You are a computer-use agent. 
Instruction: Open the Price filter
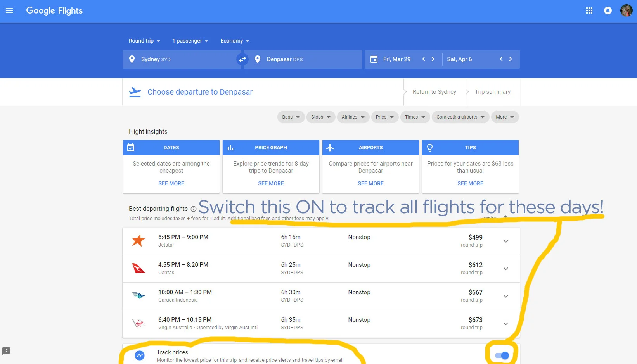click(385, 117)
